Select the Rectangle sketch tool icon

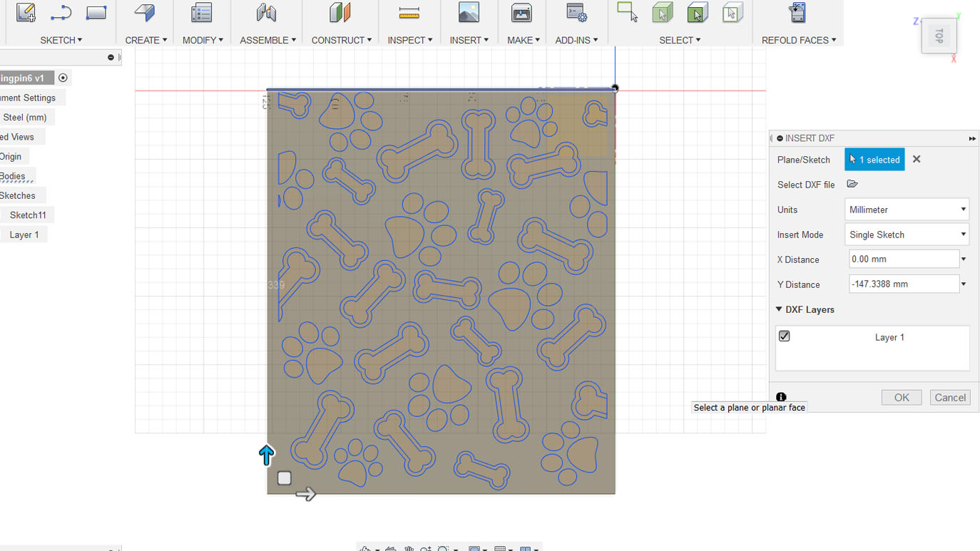[x=96, y=13]
